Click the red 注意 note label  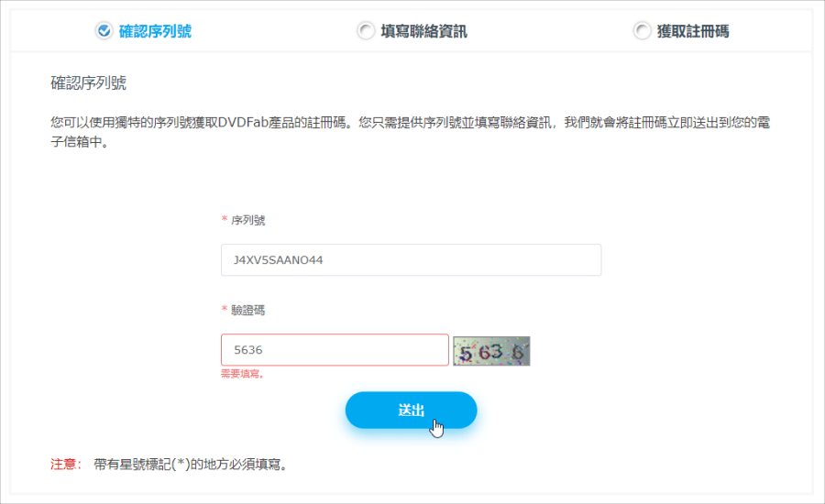click(66, 464)
